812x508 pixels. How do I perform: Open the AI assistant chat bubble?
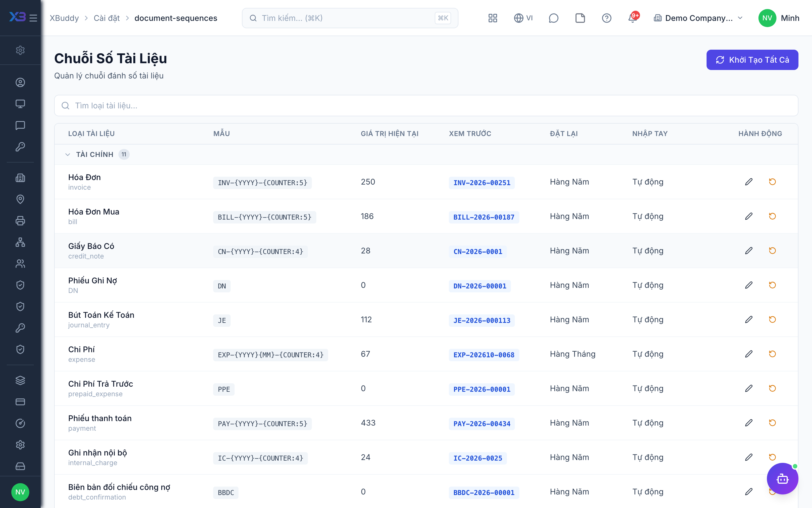point(782,478)
